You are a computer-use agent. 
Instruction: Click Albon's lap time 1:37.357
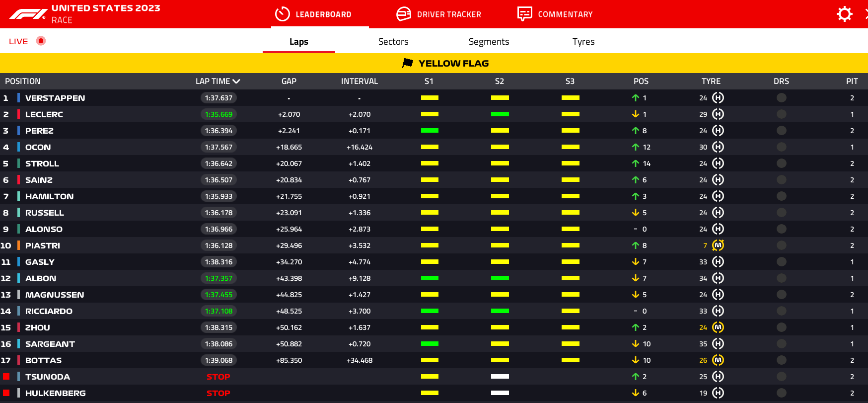coord(219,278)
